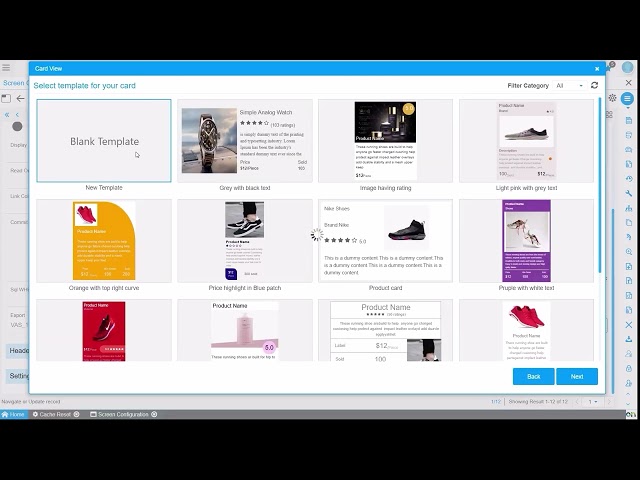Click the template list vertical scrollbar
The image size is (640, 480).
click(600, 185)
